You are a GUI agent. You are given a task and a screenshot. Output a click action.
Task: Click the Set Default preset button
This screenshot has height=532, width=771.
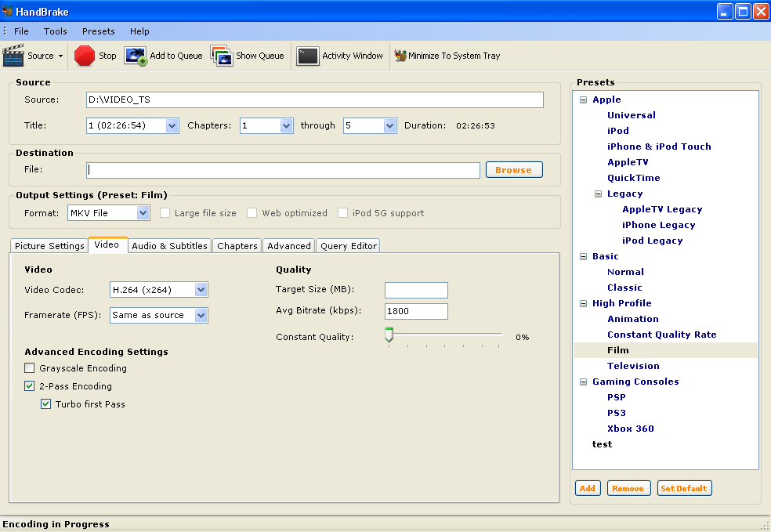[x=684, y=488]
